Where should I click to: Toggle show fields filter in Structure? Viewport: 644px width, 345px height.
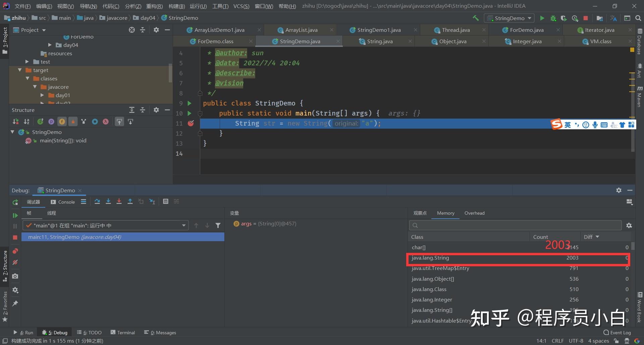[62, 122]
